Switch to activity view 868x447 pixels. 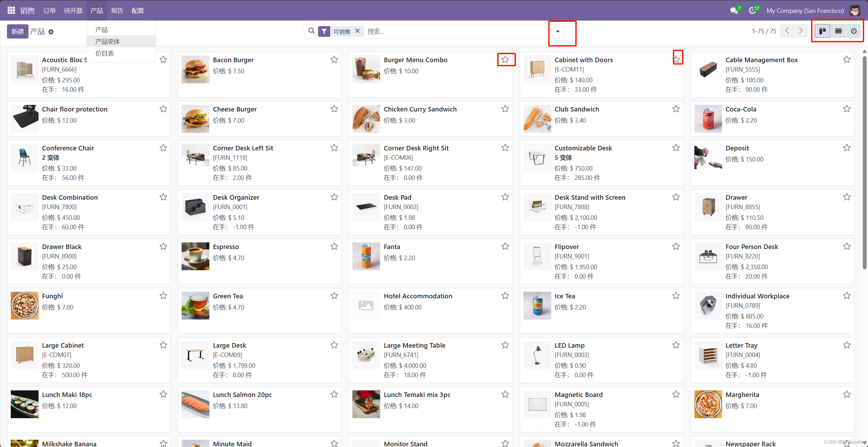854,31
